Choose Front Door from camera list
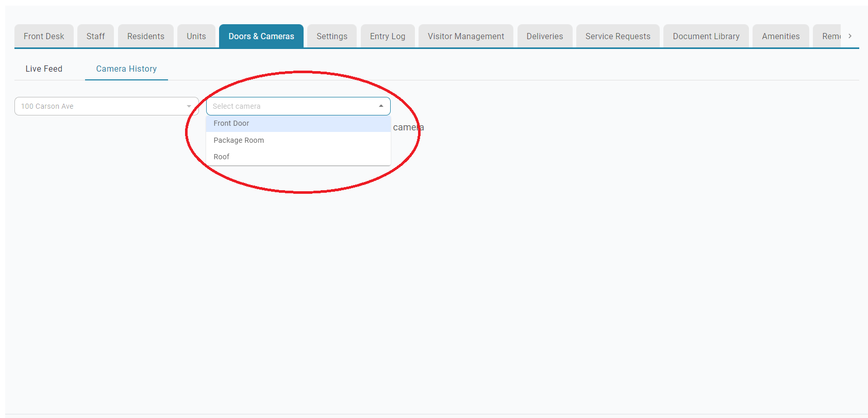Screen dimensions: 868x418 coord(231,123)
